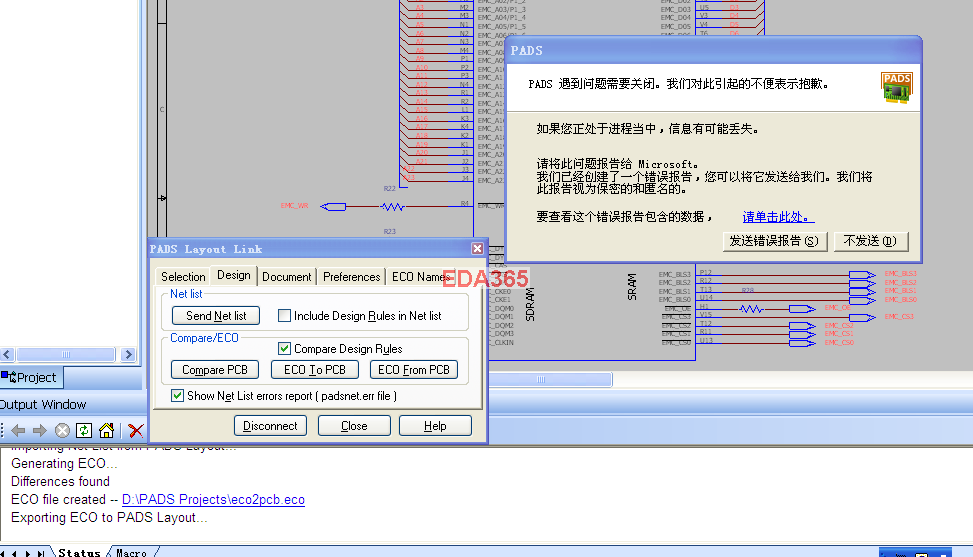Click the Disconnect button

tap(270, 426)
